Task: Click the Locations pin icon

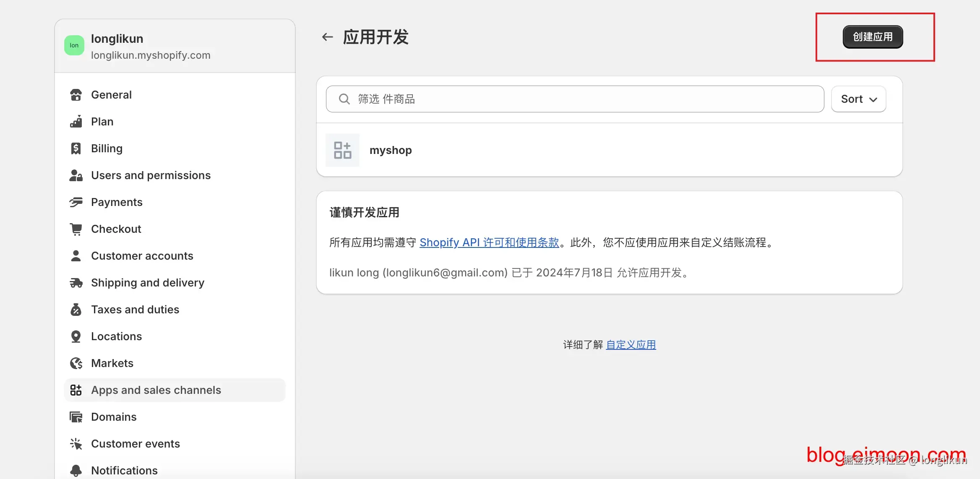Action: pos(76,336)
